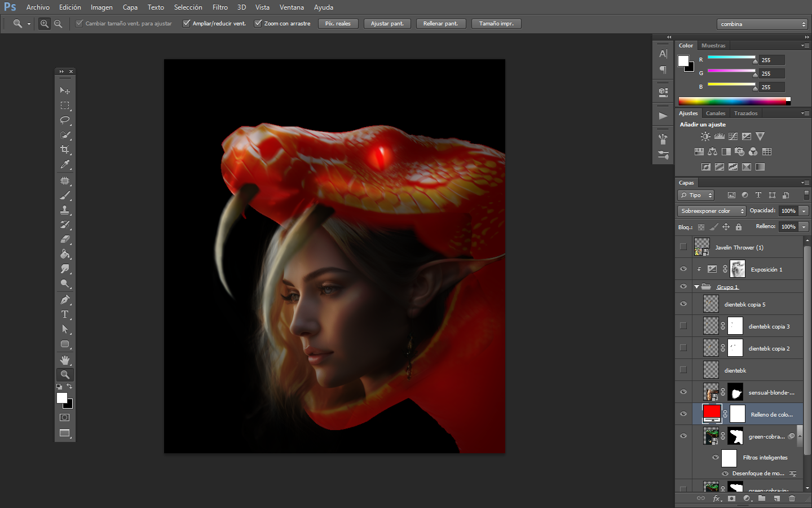Click the toolbox foreground color swatch
Viewport: 812px width, 508px height.
pyautogui.click(x=62, y=398)
